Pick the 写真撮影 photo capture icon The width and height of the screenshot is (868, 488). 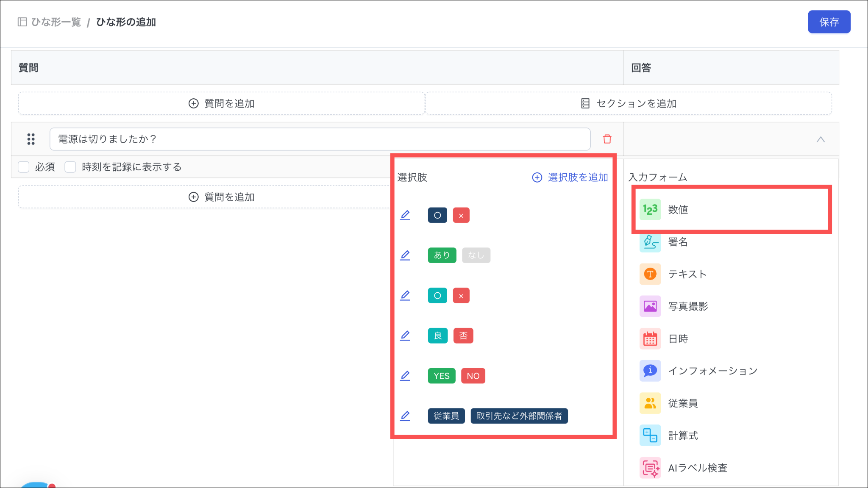tap(650, 306)
